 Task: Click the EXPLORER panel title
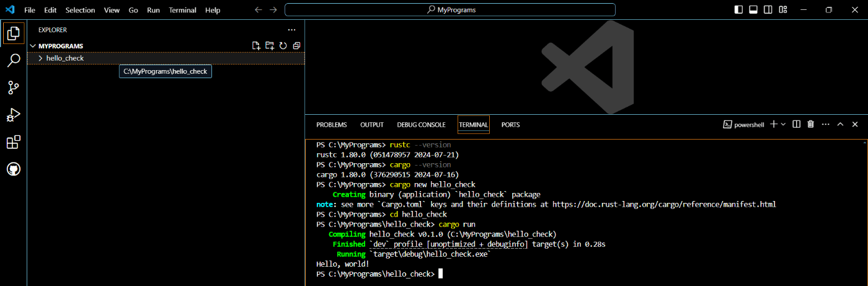pos(53,30)
